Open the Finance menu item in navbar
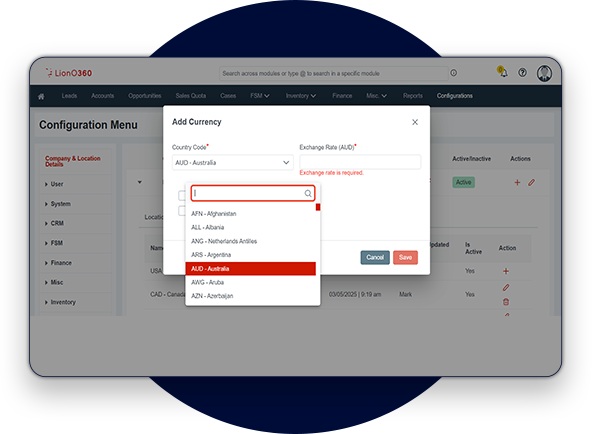Viewport: 592px width, 434px height. (342, 96)
